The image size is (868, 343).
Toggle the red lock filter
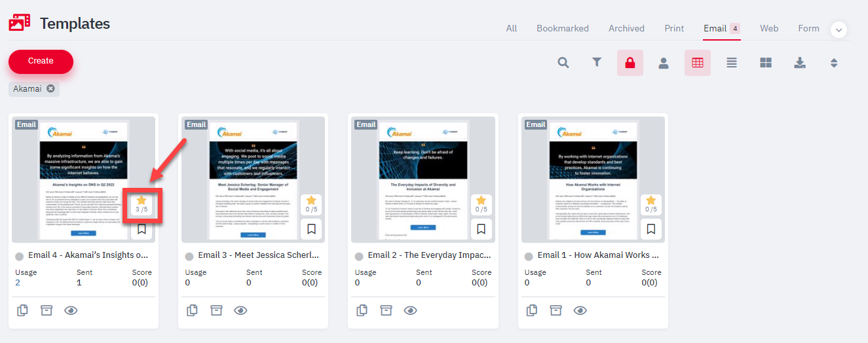tap(630, 63)
